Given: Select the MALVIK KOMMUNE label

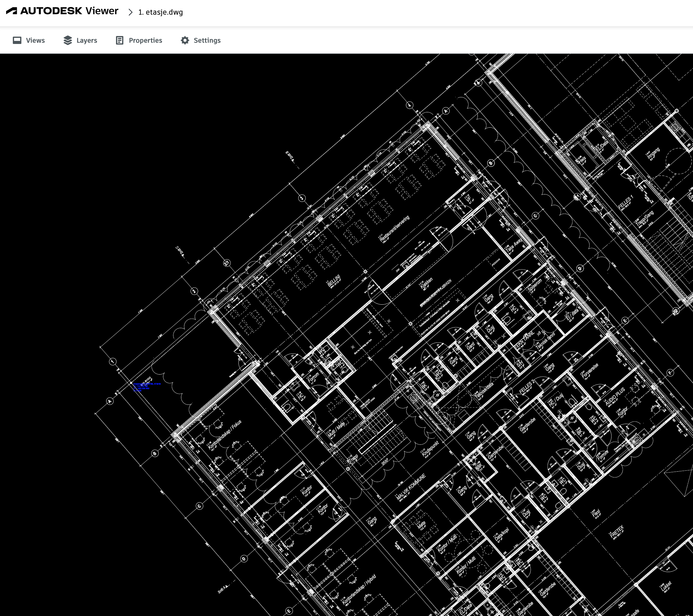Looking at the screenshot, I should click(411, 487).
